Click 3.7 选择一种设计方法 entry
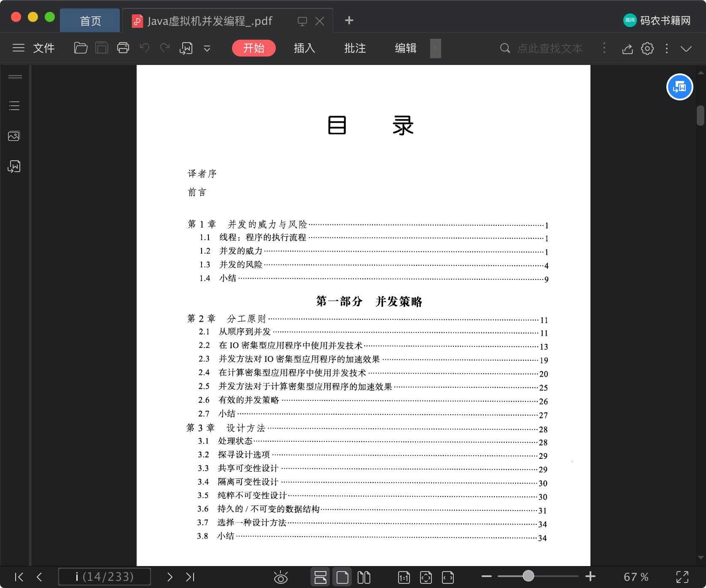 (372, 523)
